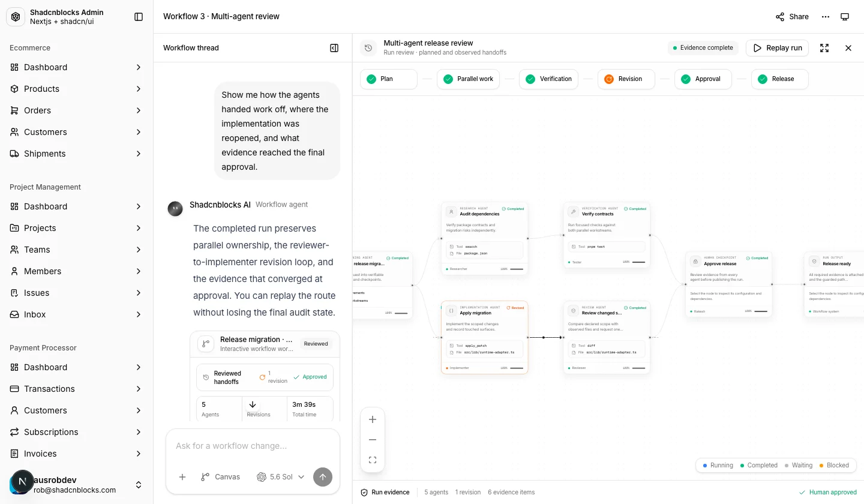The image size is (864, 504).
Task: Toggle the Running legend filter
Action: [718, 465]
